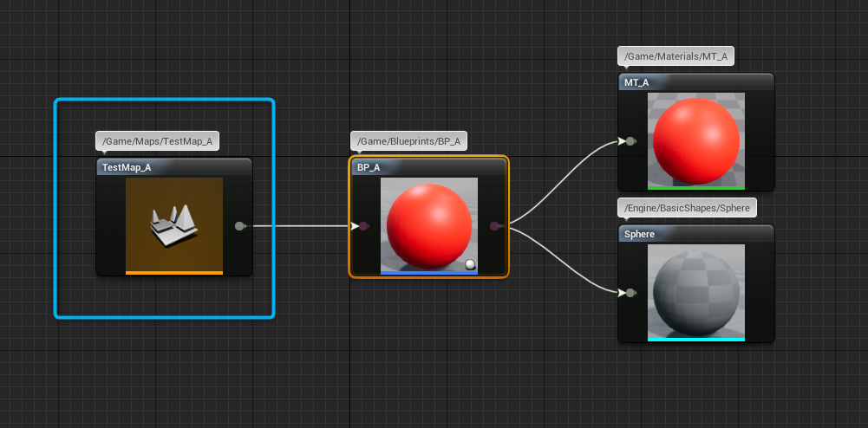Click the input pin on BP_A node
Viewport: 868px width, 428px height.
tap(362, 225)
